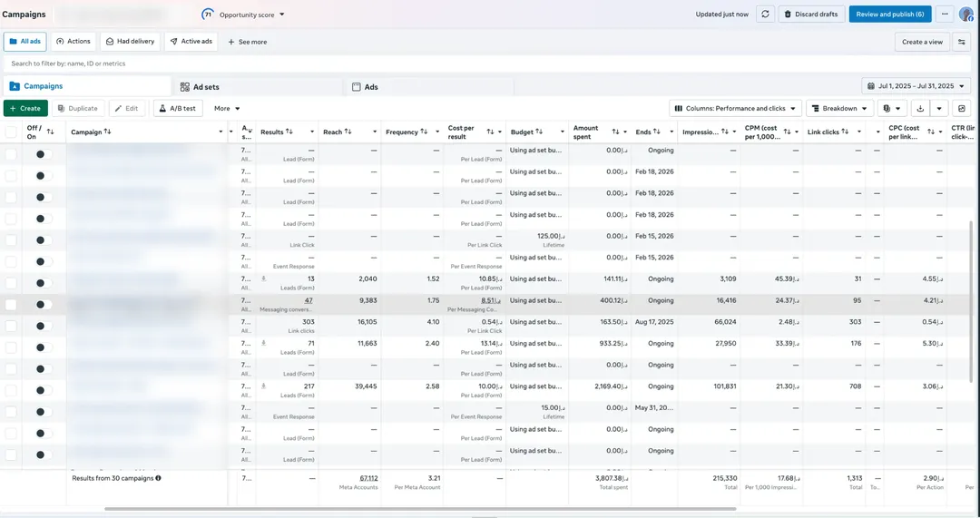Click the underlined 47 results value

point(309,300)
